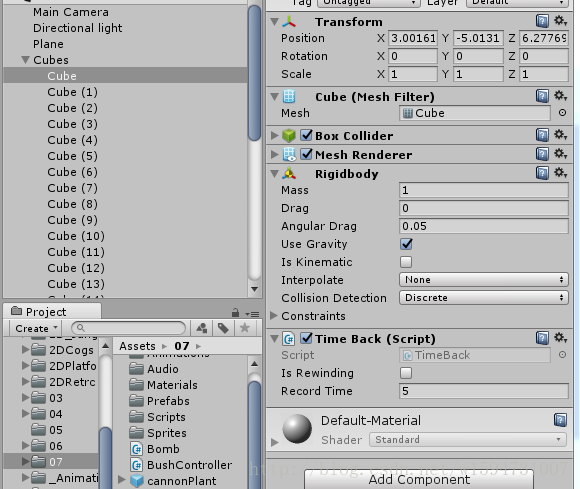Click Project favorites star icon
The image size is (580, 489).
click(x=245, y=328)
